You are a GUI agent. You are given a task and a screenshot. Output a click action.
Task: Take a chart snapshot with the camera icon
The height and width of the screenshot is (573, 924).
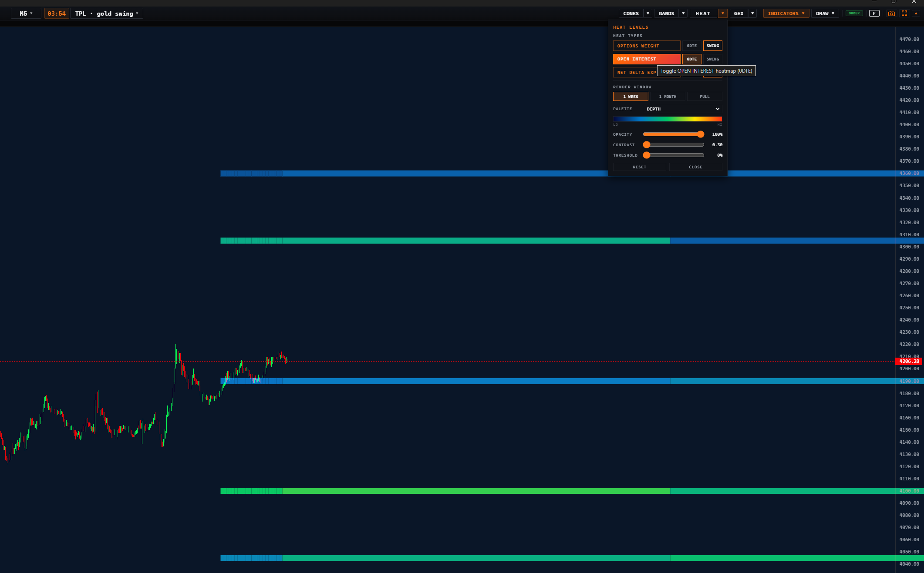click(891, 13)
